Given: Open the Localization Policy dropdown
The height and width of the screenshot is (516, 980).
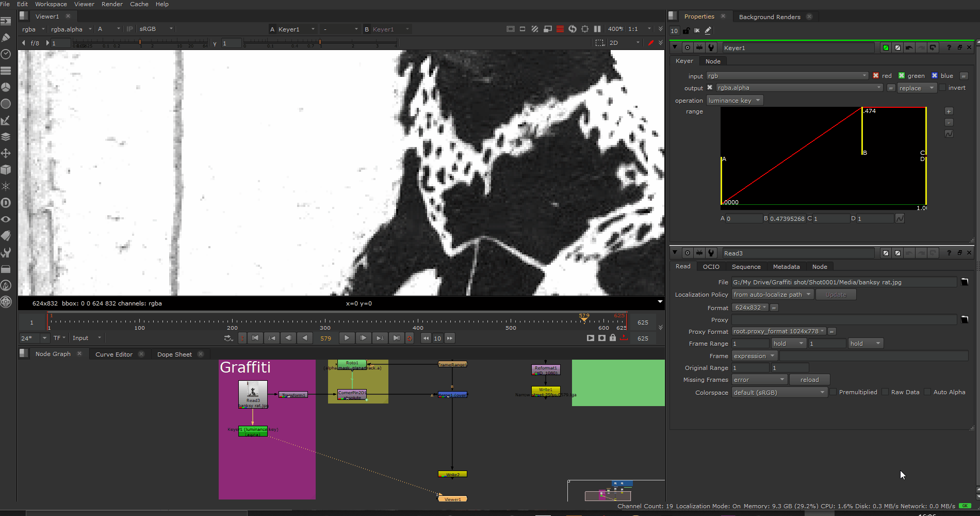Looking at the screenshot, I should click(773, 294).
